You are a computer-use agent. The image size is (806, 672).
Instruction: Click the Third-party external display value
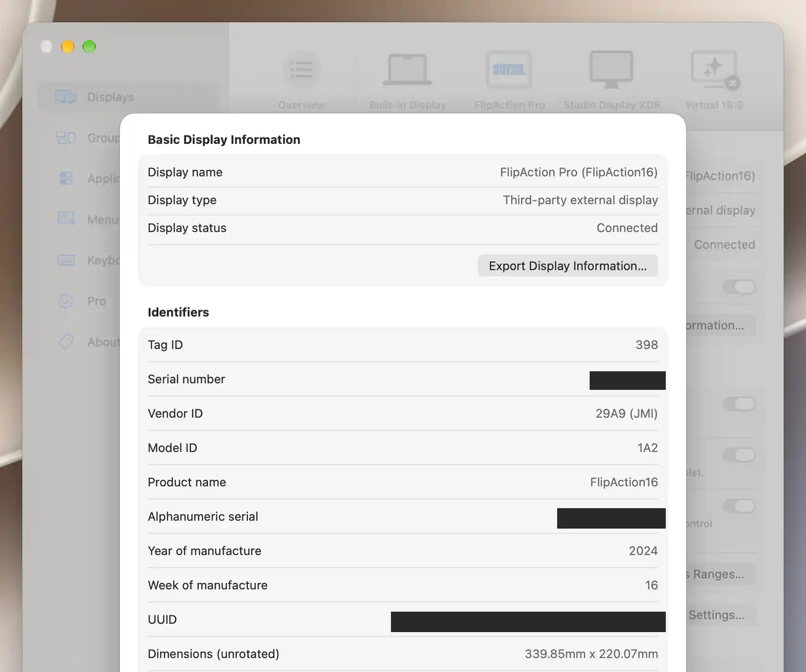[x=580, y=200]
